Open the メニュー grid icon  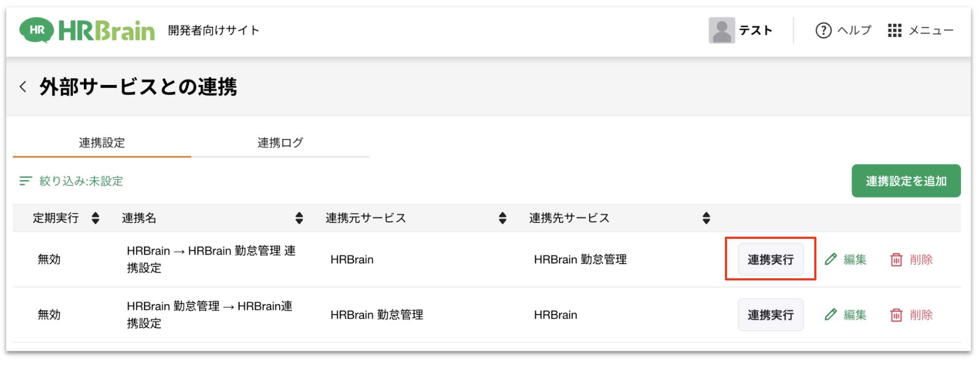tap(894, 31)
